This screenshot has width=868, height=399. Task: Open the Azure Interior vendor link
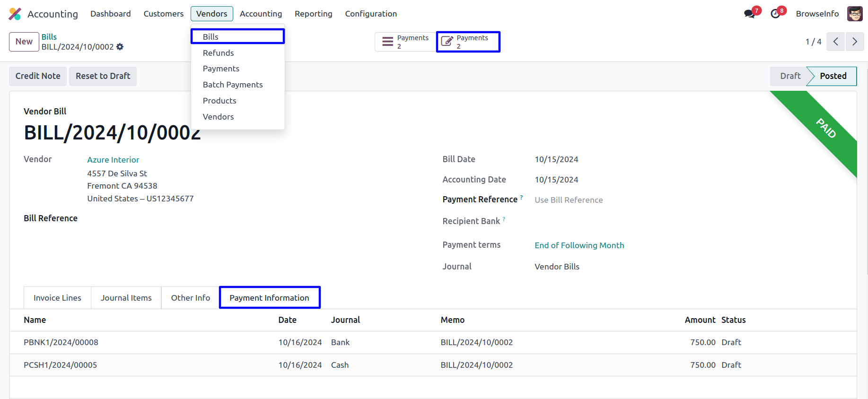(113, 160)
